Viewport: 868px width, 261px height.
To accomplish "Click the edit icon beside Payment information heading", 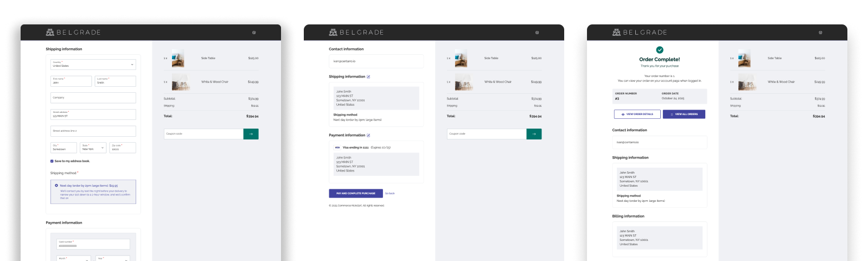I will tap(368, 136).
